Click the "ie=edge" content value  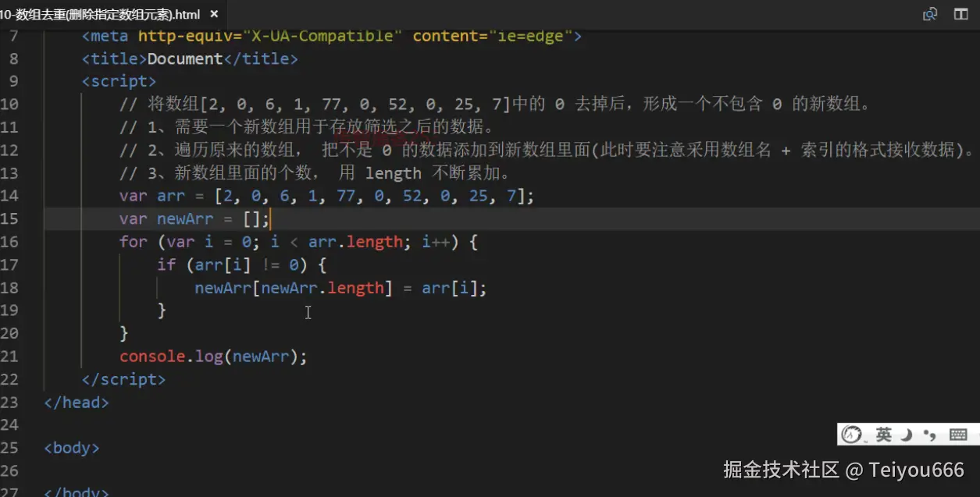pos(532,37)
